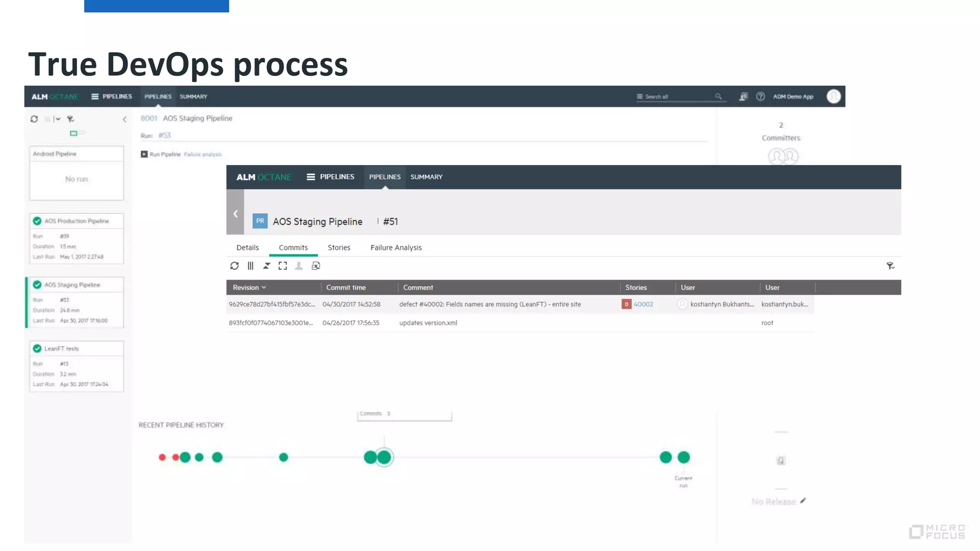Open the notifications icon in the top header

click(743, 97)
